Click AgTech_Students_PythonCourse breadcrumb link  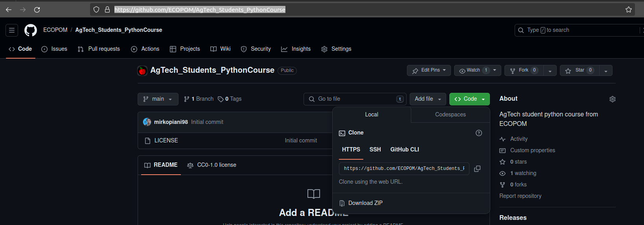coord(119,30)
